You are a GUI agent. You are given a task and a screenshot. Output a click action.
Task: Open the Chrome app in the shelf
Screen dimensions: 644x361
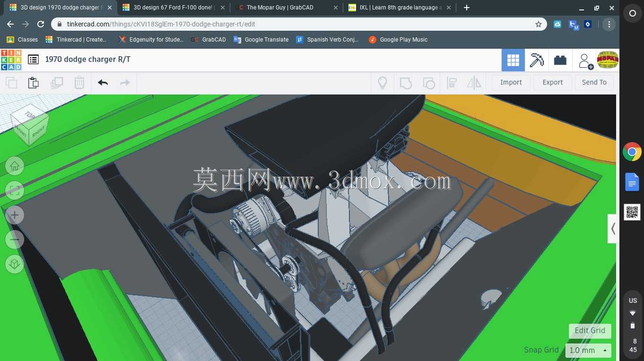632,152
